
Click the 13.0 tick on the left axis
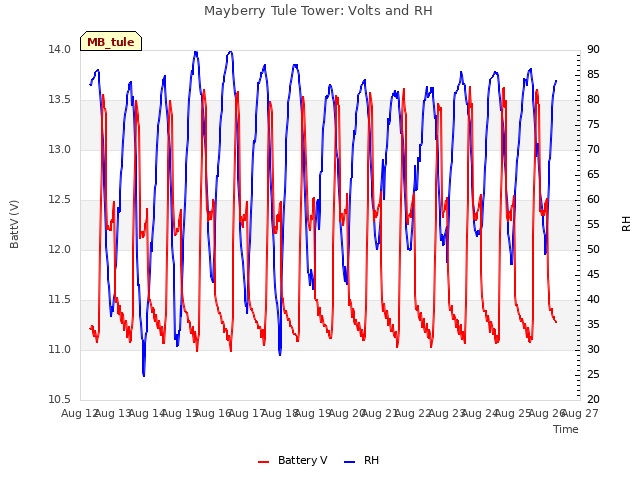pyautogui.click(x=60, y=150)
